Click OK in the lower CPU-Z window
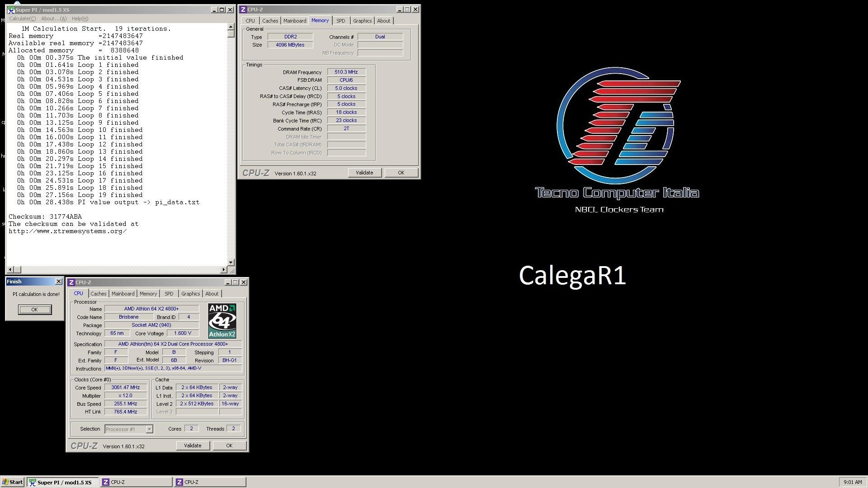Image resolution: width=868 pixels, height=488 pixels. point(229,446)
